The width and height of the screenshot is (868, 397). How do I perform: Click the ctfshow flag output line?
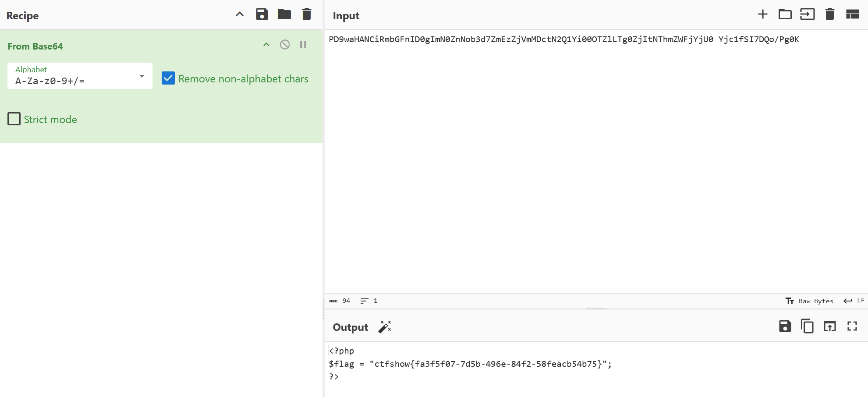point(470,364)
